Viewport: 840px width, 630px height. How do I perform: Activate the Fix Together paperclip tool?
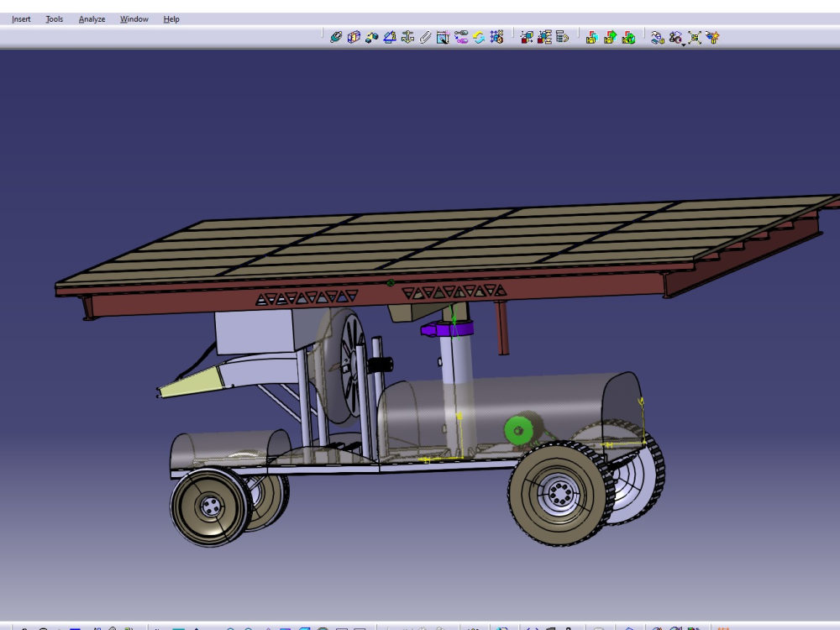[427, 37]
